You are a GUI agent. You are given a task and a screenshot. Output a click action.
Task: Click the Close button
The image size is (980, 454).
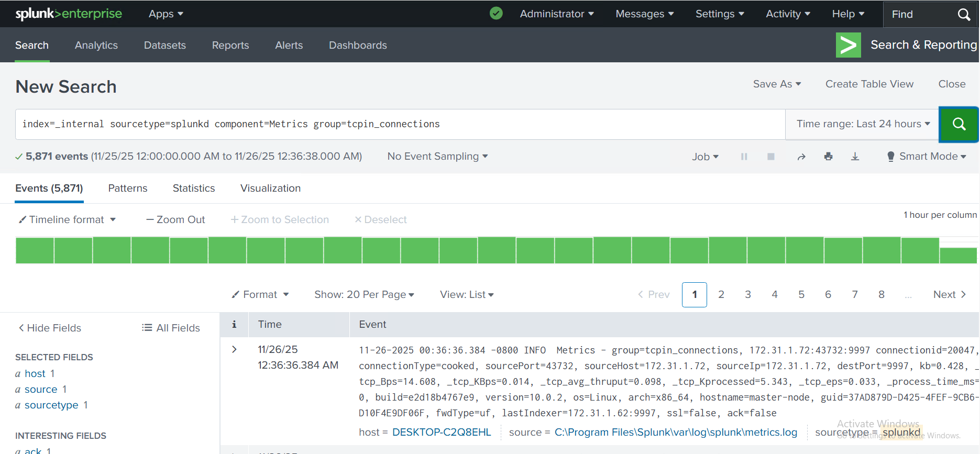[952, 84]
